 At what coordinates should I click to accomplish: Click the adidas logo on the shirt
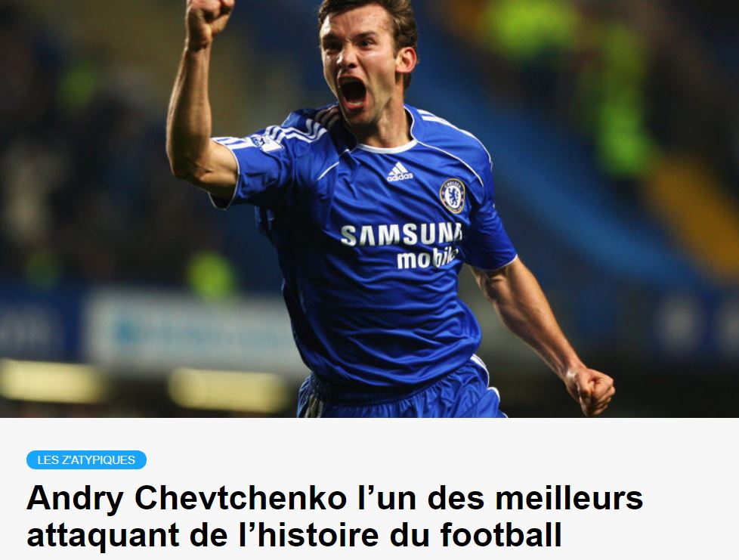point(400,172)
